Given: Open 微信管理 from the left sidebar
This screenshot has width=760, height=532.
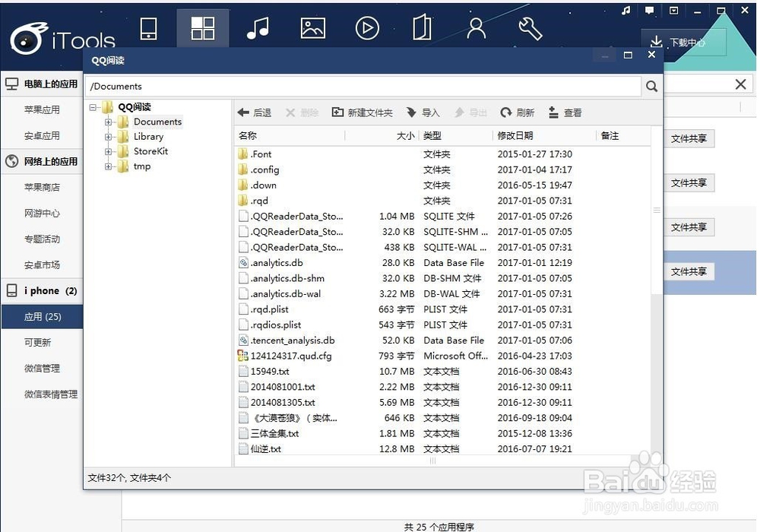Looking at the screenshot, I should click(42, 369).
